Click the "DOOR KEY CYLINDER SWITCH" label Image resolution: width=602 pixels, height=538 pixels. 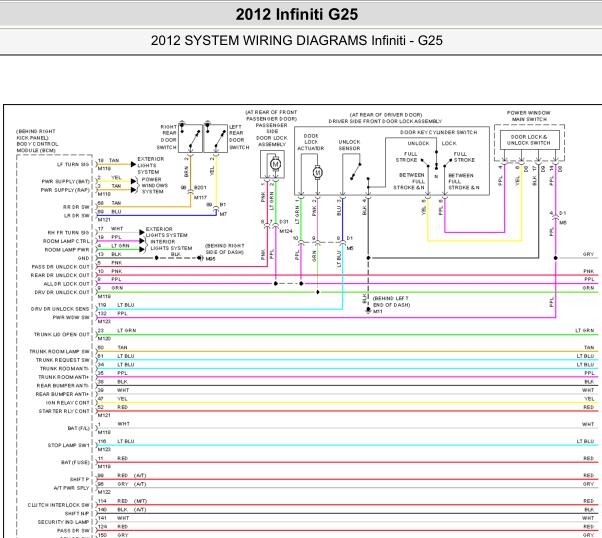point(438,132)
